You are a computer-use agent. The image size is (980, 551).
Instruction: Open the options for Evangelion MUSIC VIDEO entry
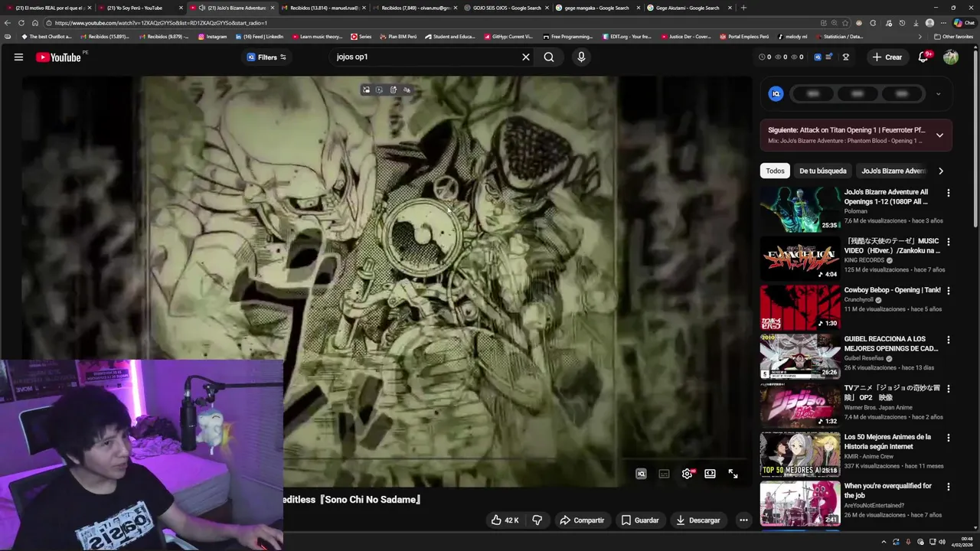point(948,242)
